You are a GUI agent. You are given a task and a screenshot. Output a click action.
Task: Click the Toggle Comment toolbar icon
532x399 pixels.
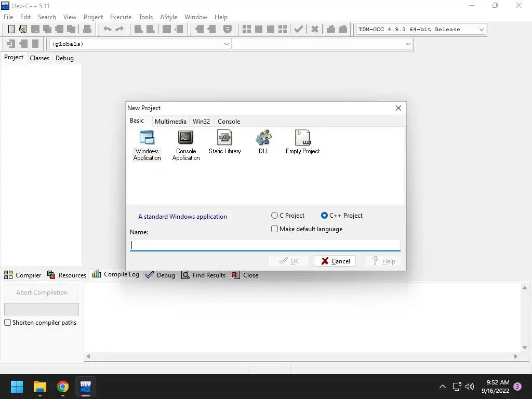(x=228, y=29)
